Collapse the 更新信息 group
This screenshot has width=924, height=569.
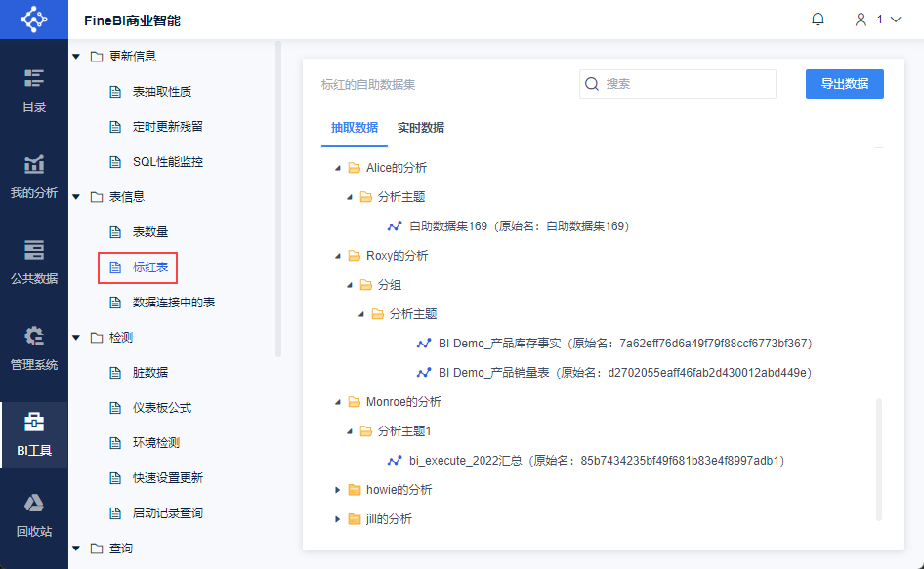point(76,57)
